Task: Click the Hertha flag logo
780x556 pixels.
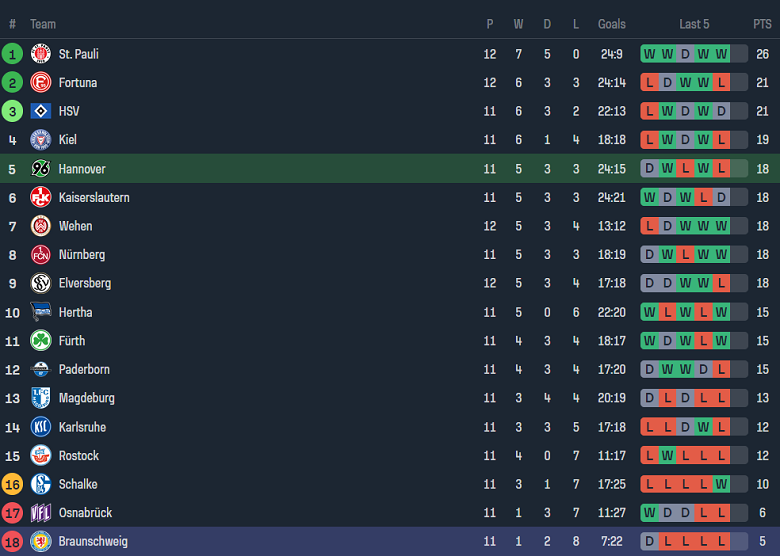Action: pyautogui.click(x=41, y=312)
